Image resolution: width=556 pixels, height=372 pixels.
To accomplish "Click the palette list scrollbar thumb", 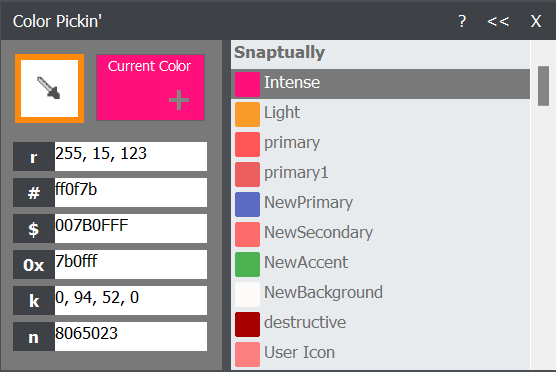I will tap(543, 86).
